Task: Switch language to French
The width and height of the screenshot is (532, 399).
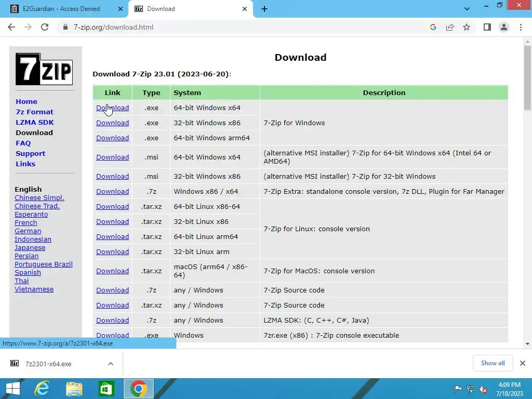Action: coord(26,222)
